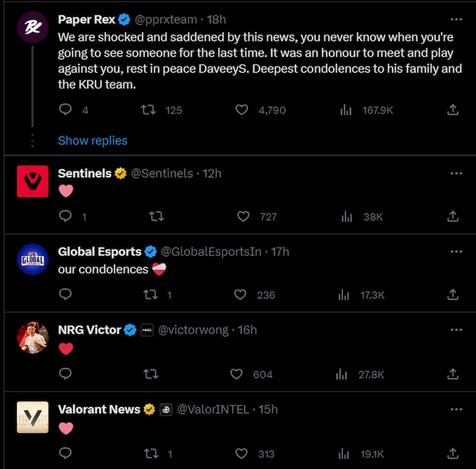Open more options on Paper Rex tweet
The width and height of the screenshot is (476, 469).
click(456, 19)
